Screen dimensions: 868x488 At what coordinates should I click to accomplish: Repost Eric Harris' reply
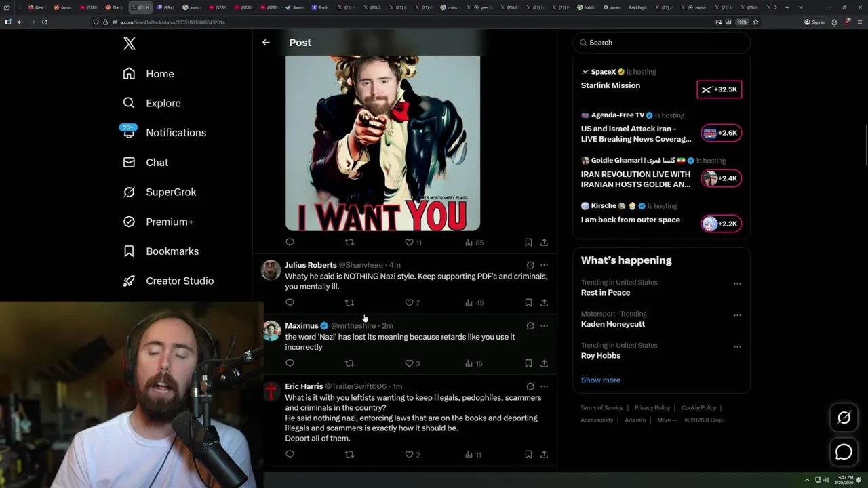(x=349, y=455)
